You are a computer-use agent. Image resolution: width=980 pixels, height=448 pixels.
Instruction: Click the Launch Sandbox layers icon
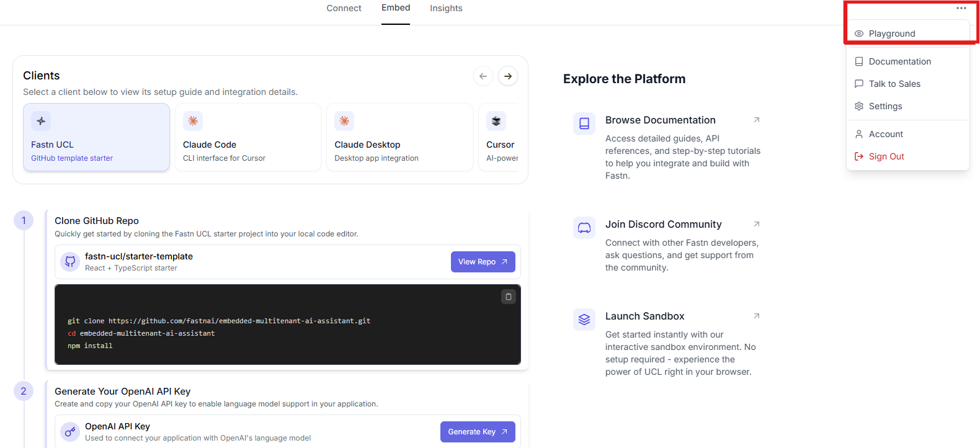(x=584, y=320)
